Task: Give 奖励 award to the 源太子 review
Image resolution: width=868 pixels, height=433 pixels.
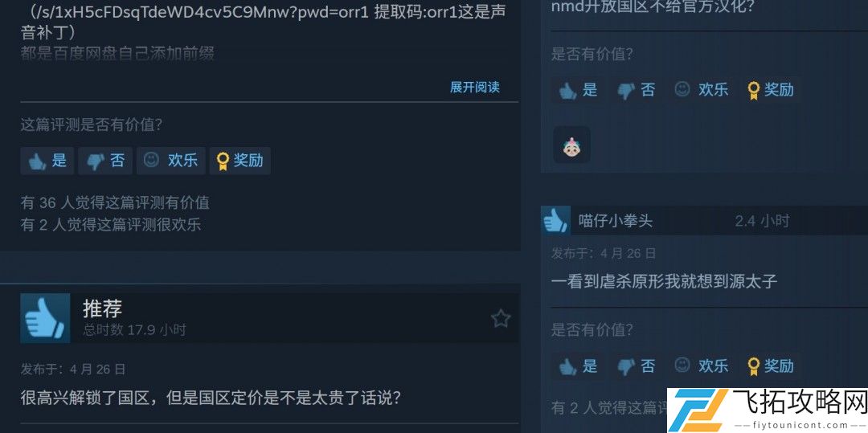Action: coord(770,366)
